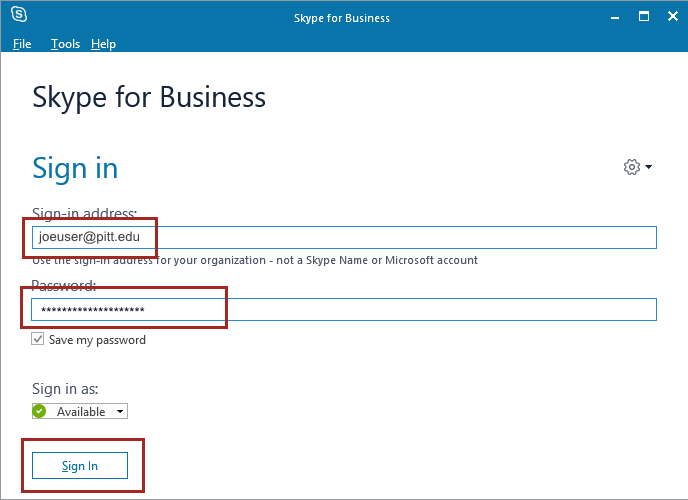Minimize the Skype for Business window
The height and width of the screenshot is (500, 688).
click(615, 18)
